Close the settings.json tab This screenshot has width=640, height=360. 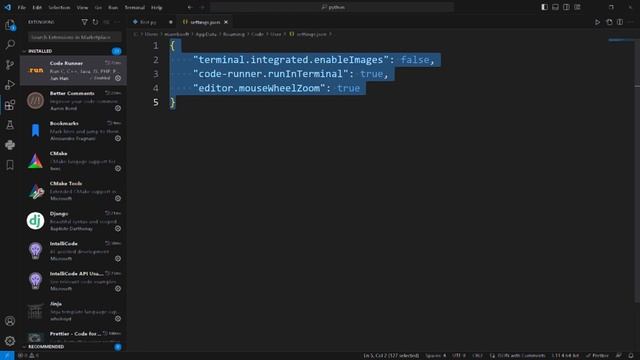tap(226, 22)
